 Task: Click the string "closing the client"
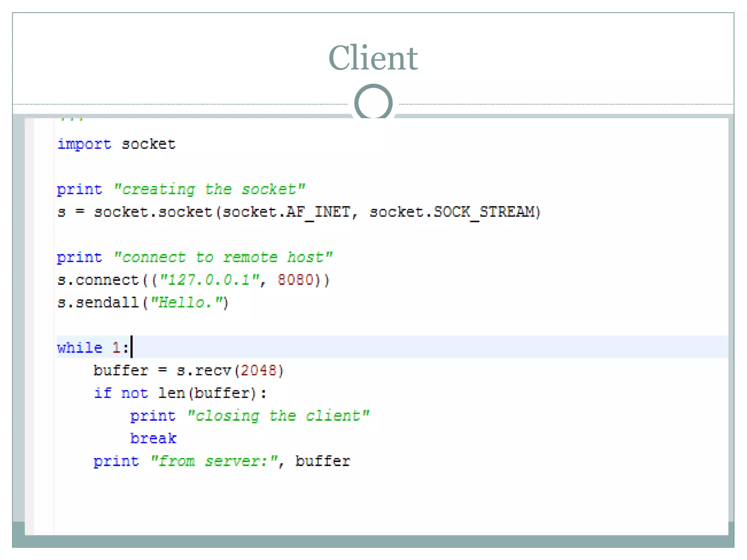point(278,416)
